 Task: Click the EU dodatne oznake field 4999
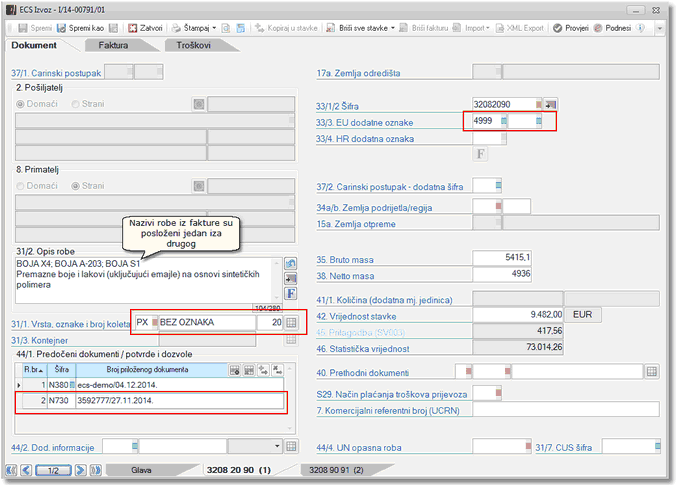(x=487, y=121)
